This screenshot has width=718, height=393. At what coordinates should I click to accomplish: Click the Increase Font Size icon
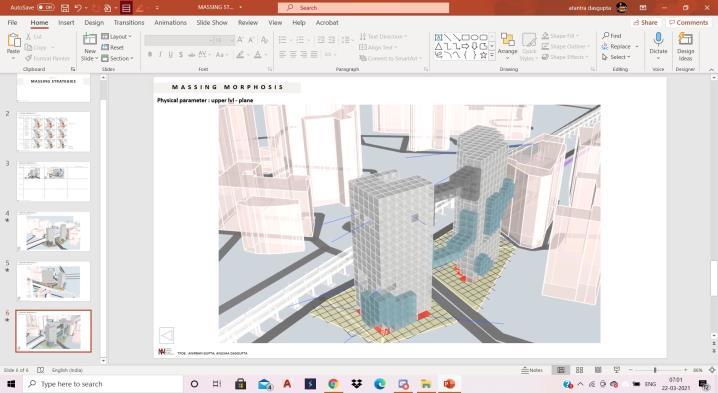click(x=240, y=40)
